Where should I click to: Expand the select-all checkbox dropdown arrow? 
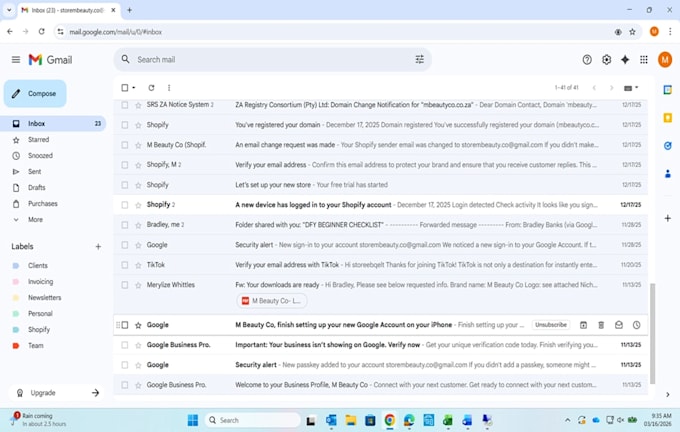point(134,88)
